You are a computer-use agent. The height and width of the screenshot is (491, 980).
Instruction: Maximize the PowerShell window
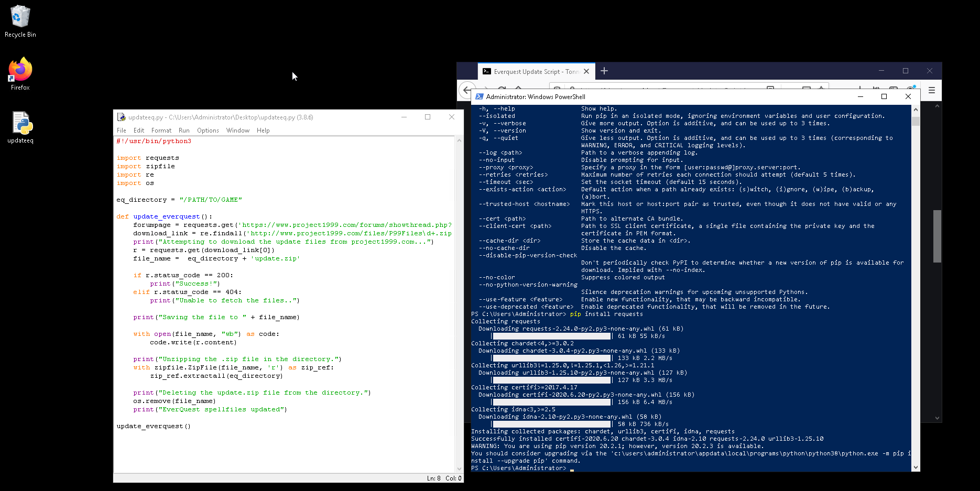pos(884,96)
